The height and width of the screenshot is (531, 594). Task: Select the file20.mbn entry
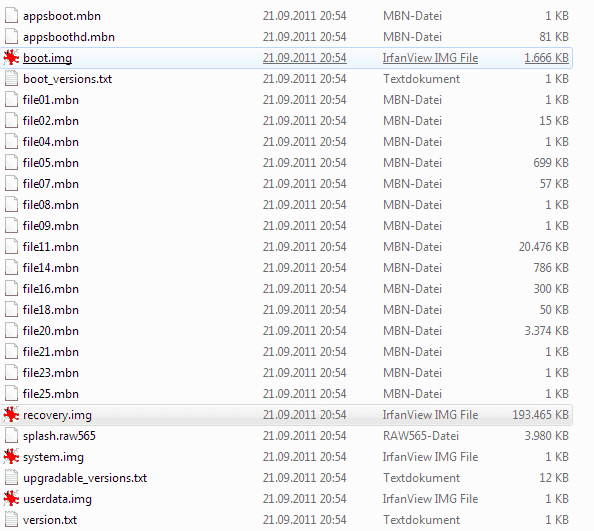51,331
